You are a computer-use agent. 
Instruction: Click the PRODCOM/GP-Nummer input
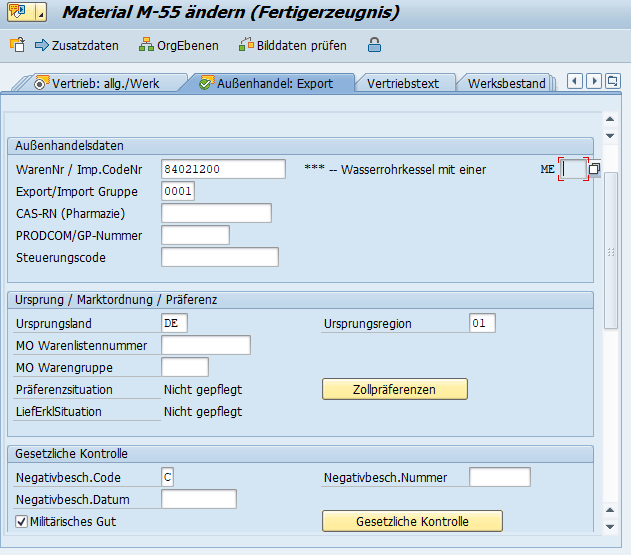pyautogui.click(x=196, y=235)
